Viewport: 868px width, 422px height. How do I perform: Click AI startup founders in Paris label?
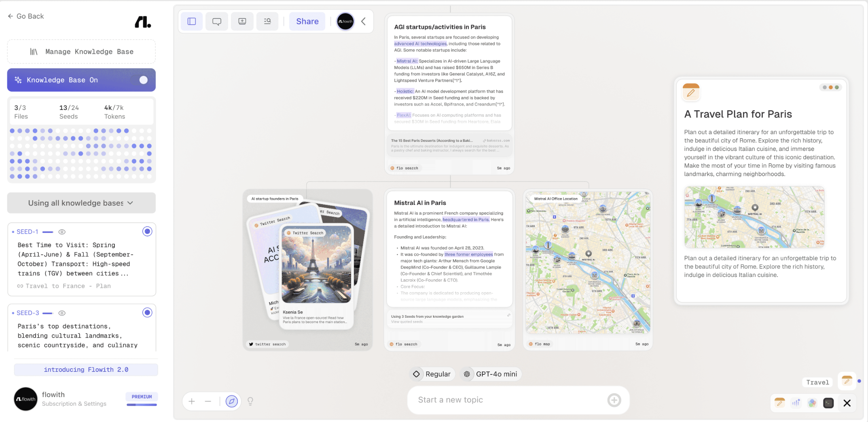tap(275, 199)
